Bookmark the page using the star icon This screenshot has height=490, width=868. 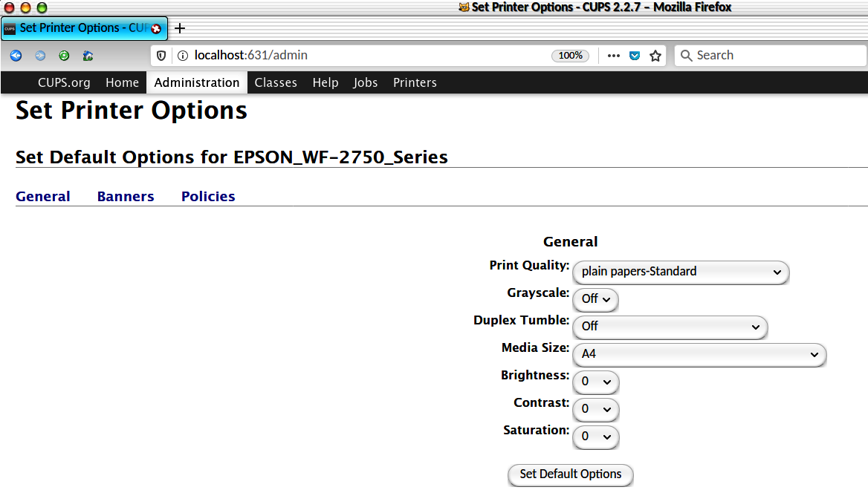pyautogui.click(x=655, y=55)
